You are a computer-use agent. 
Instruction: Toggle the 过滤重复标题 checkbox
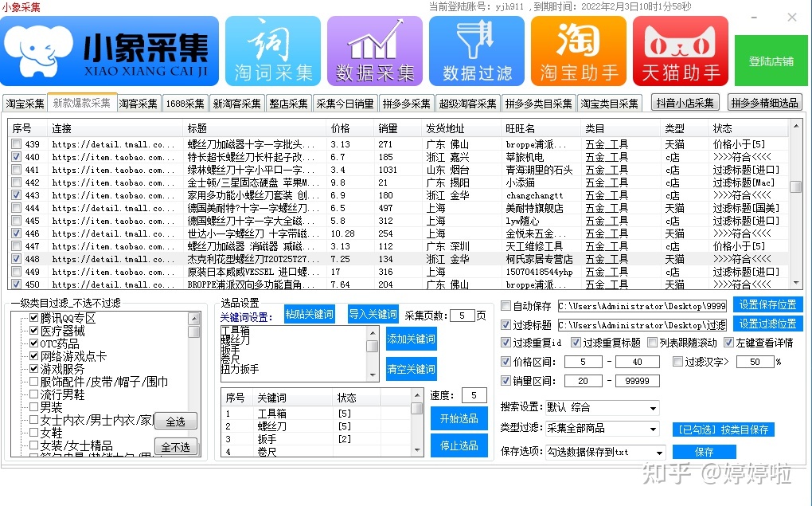[x=576, y=343]
